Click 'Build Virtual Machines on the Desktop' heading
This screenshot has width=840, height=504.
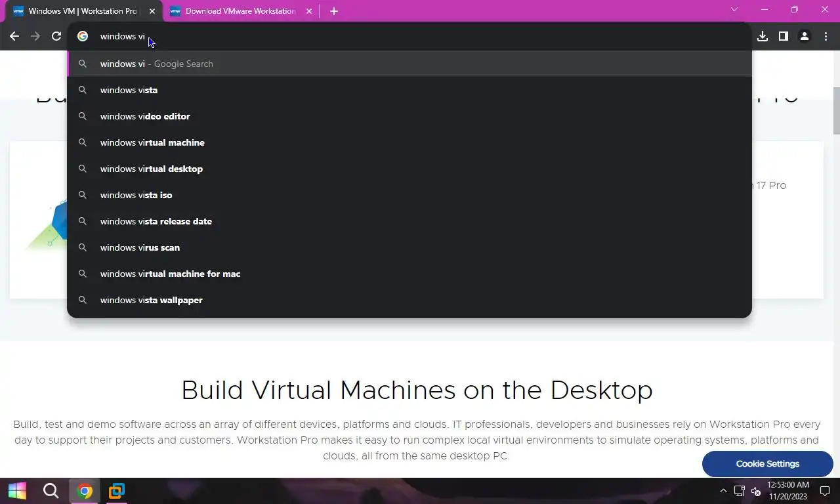tap(417, 390)
